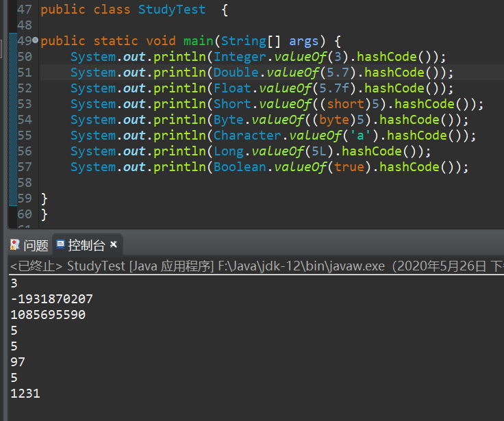
Task: Click Boolean in line 57
Action: click(240, 167)
